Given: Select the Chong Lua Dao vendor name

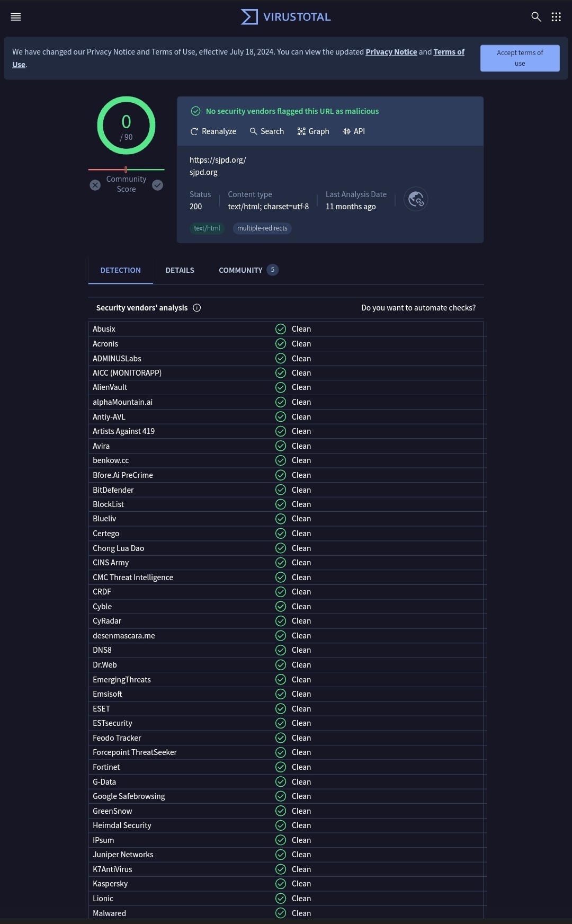Looking at the screenshot, I should tap(119, 548).
